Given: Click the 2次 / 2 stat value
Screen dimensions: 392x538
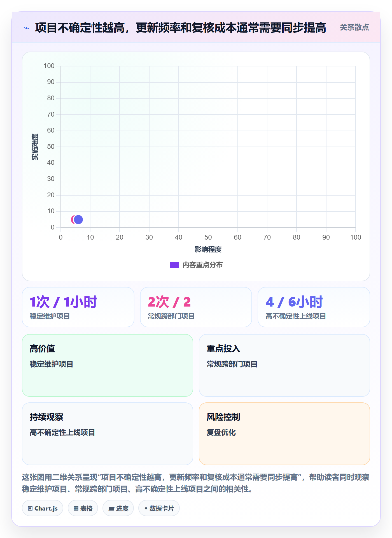Looking at the screenshot, I should [x=169, y=302].
